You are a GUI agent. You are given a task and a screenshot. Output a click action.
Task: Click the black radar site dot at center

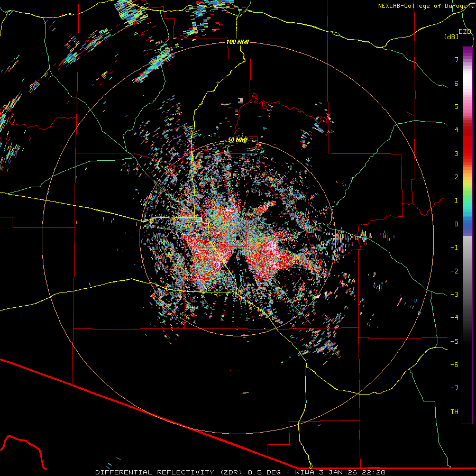239,237
